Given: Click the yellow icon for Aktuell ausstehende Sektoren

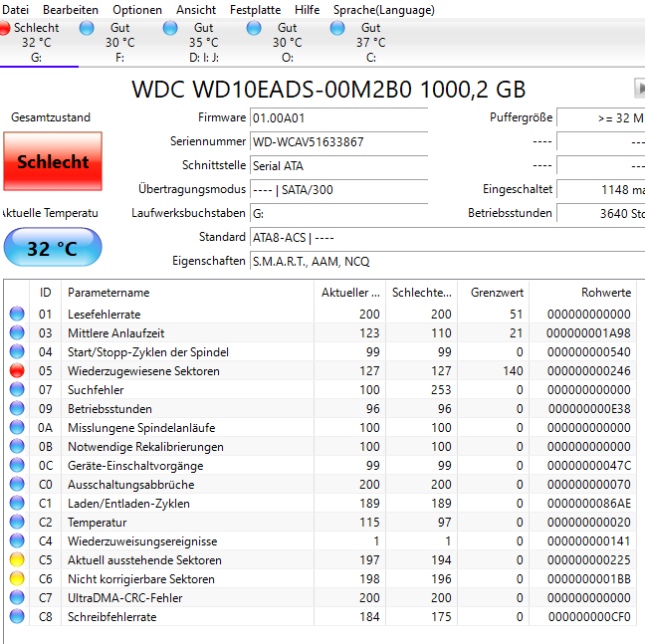Looking at the screenshot, I should (x=17, y=559).
